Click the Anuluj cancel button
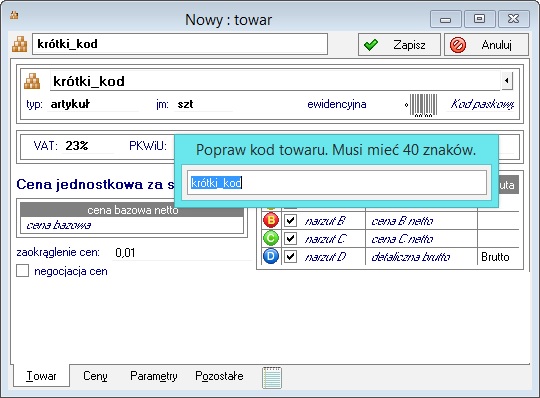The height and width of the screenshot is (398, 540). [x=486, y=45]
